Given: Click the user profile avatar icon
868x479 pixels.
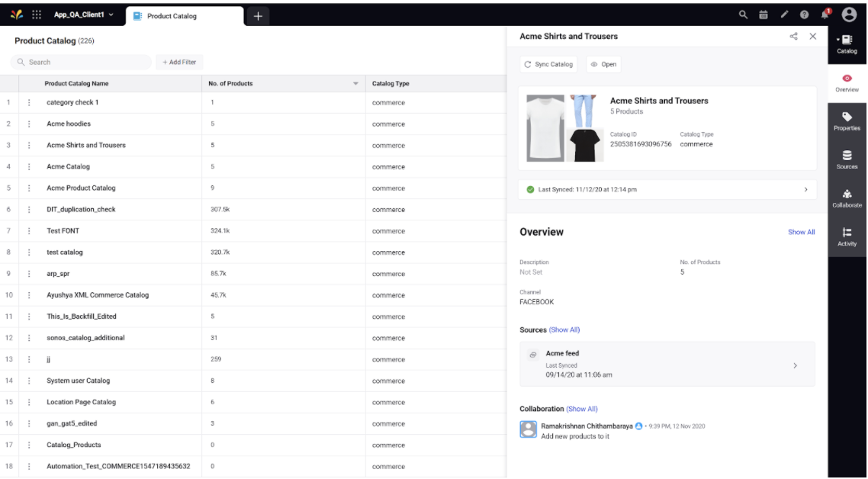Looking at the screenshot, I should (849, 15).
